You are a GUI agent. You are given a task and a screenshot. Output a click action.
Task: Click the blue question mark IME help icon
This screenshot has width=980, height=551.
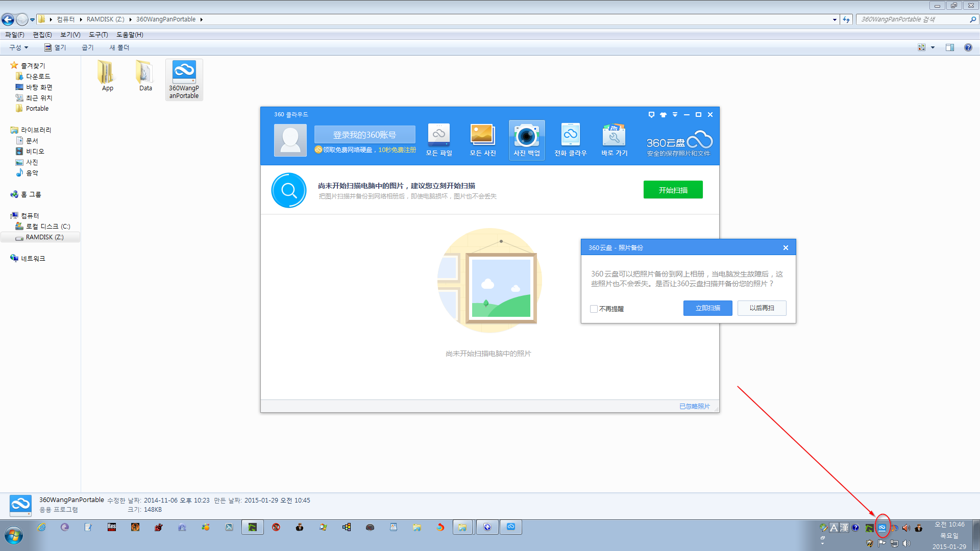(855, 528)
